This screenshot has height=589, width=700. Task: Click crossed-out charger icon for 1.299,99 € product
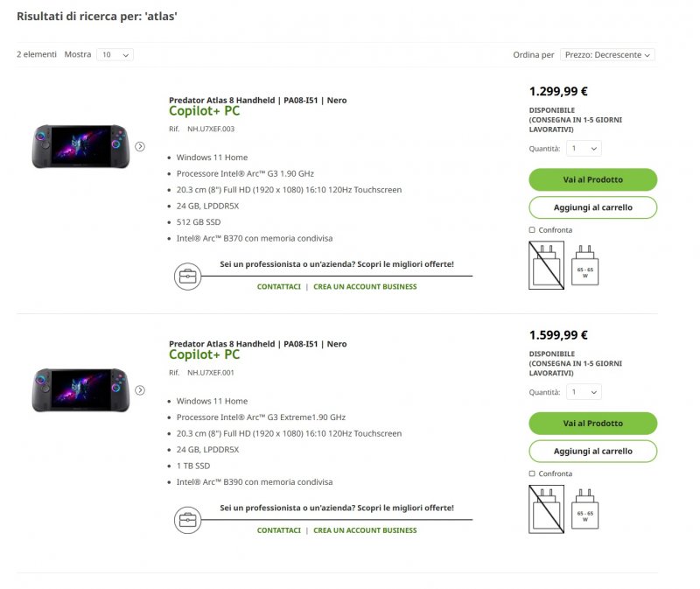coord(546,265)
